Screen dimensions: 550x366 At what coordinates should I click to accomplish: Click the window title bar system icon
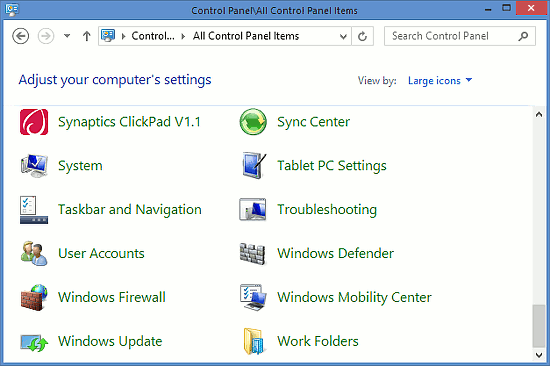coord(12,10)
